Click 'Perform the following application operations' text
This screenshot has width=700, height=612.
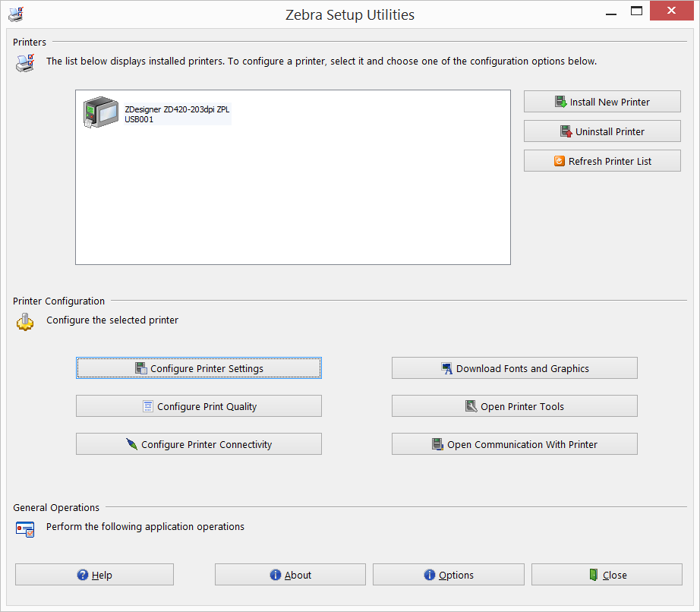click(x=146, y=527)
